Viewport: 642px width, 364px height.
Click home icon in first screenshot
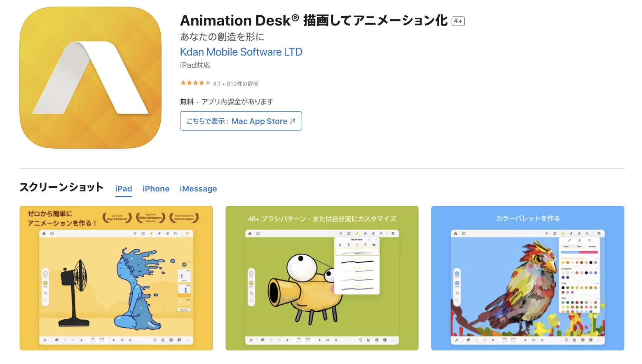pyautogui.click(x=45, y=233)
